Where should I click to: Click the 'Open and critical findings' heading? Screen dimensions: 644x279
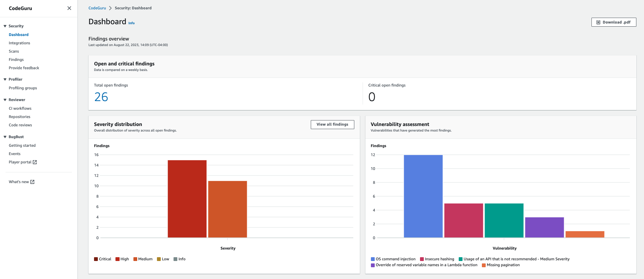[x=124, y=64]
